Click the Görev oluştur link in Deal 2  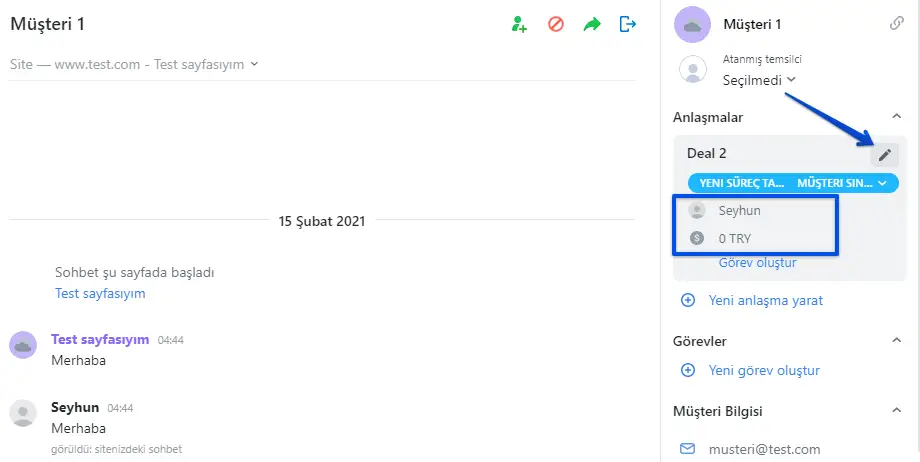click(x=757, y=262)
